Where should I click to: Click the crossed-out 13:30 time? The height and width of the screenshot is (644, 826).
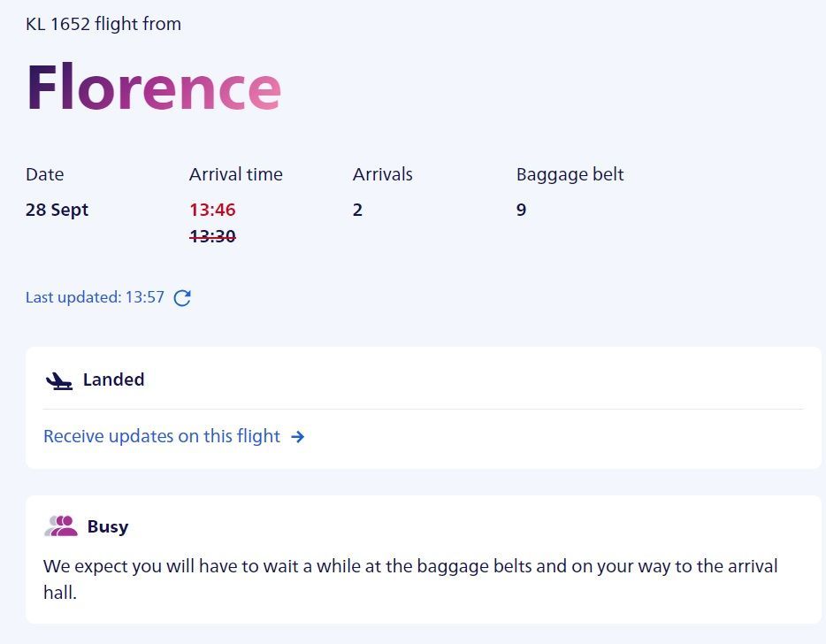(x=212, y=236)
